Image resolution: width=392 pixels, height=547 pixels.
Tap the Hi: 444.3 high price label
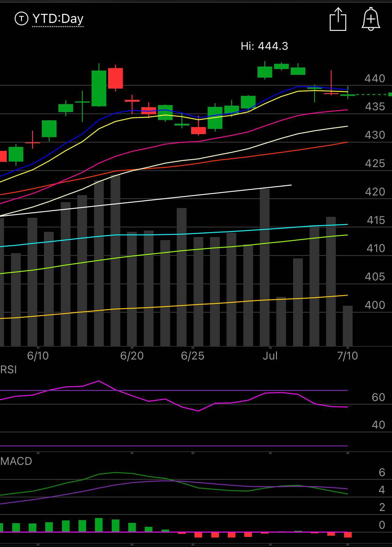pos(264,46)
